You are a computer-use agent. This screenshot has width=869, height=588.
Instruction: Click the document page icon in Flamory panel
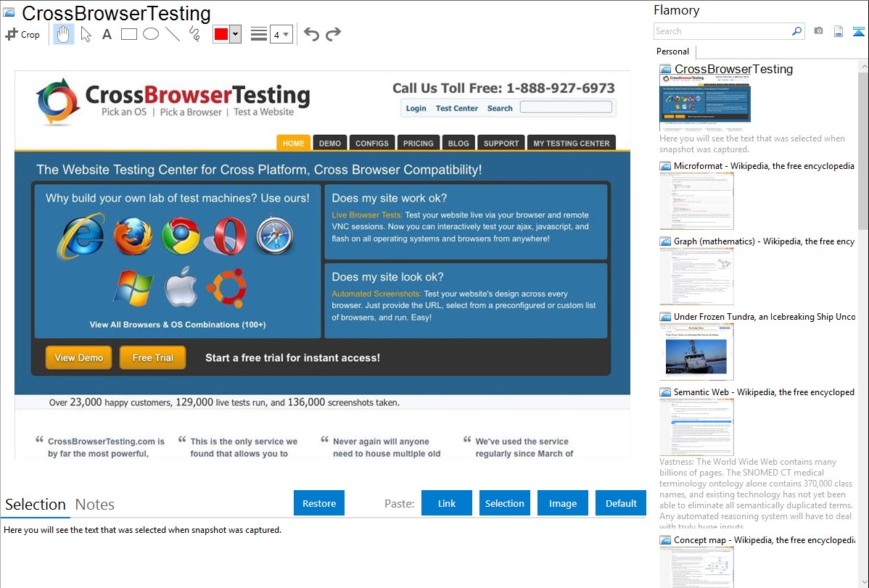click(x=839, y=31)
